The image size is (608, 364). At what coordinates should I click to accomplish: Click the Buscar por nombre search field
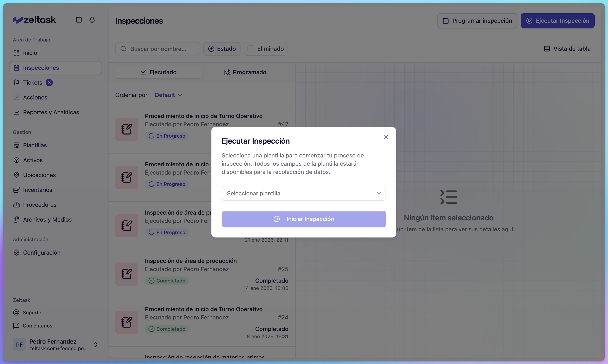pos(158,48)
